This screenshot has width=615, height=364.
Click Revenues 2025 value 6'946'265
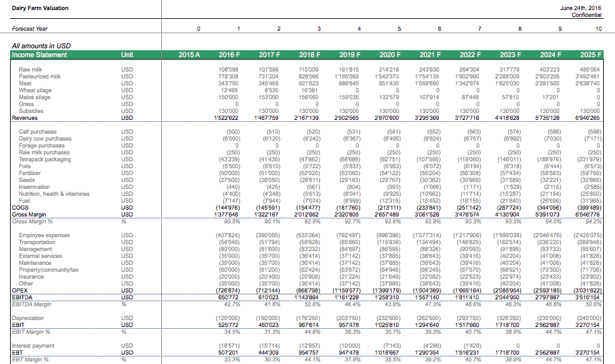(587, 118)
